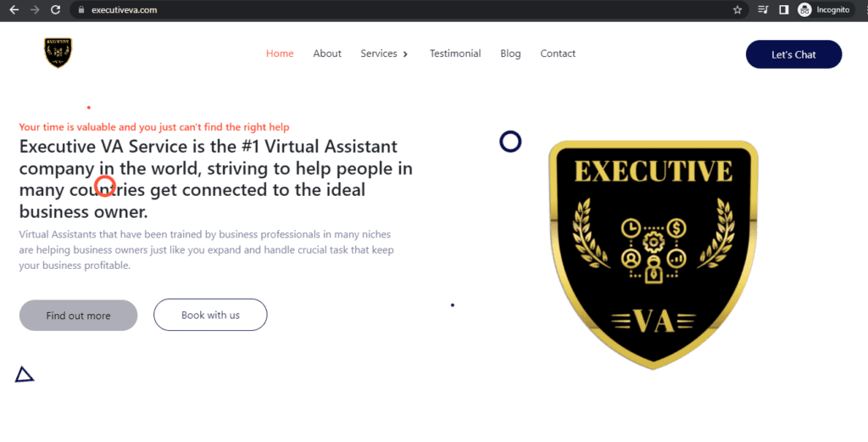Bookmark page with the star icon
The width and height of the screenshot is (868, 442).
[x=737, y=9]
